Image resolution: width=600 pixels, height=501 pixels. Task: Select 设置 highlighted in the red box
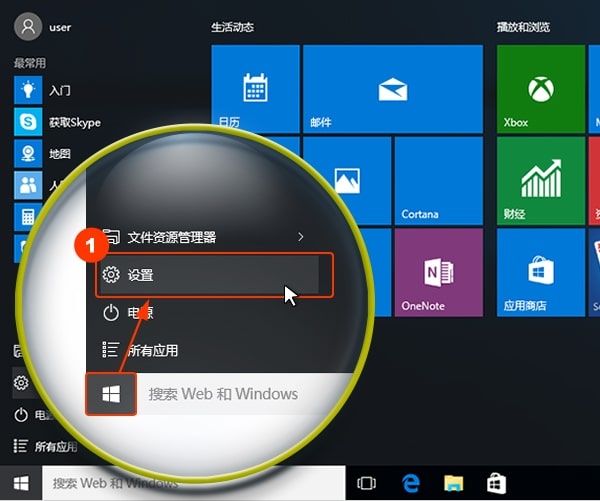[x=210, y=274]
